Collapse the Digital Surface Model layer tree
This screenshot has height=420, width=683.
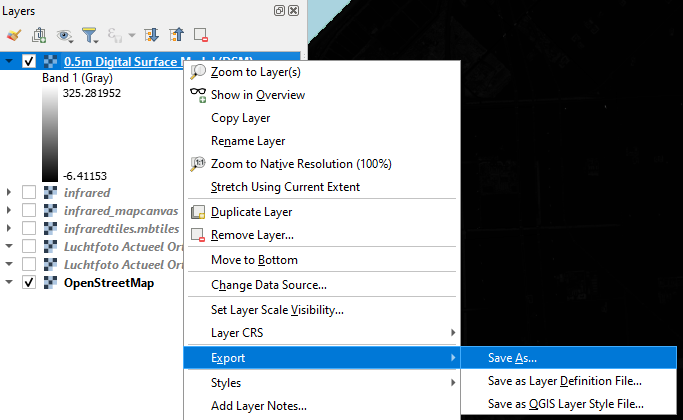[x=9, y=61]
